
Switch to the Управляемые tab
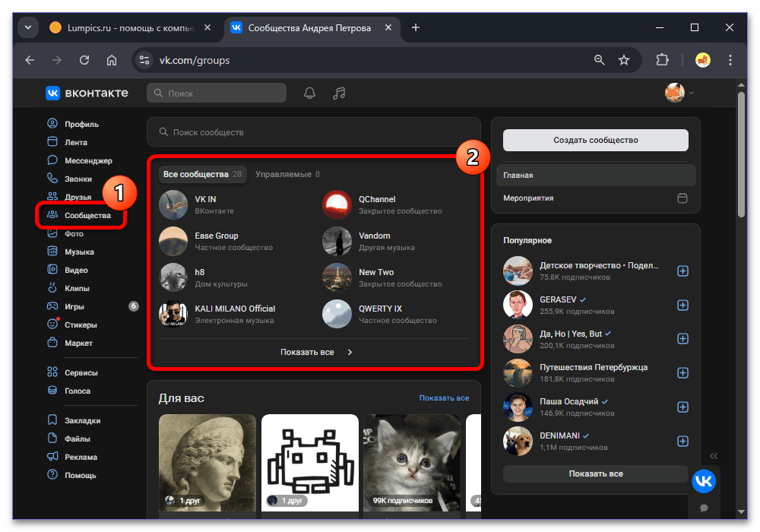pyautogui.click(x=287, y=174)
